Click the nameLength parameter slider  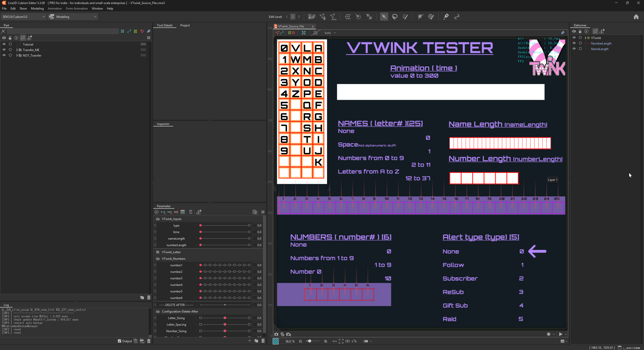point(225,238)
